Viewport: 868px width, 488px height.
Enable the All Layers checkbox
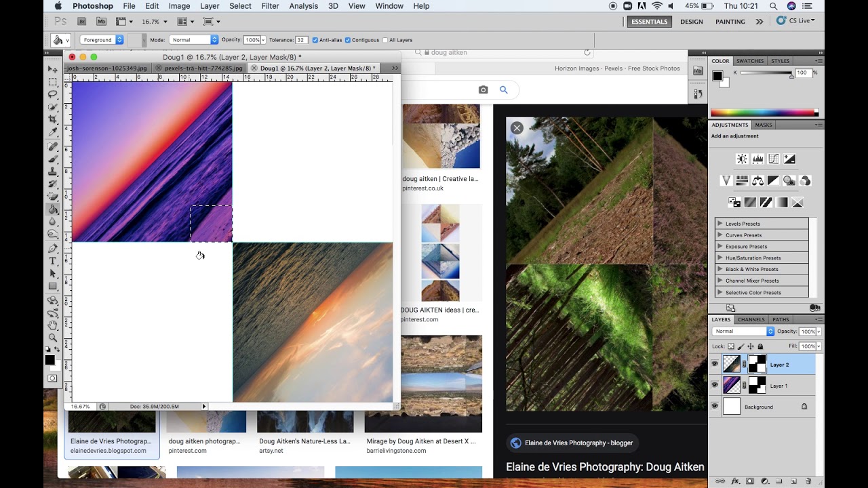[x=385, y=40]
